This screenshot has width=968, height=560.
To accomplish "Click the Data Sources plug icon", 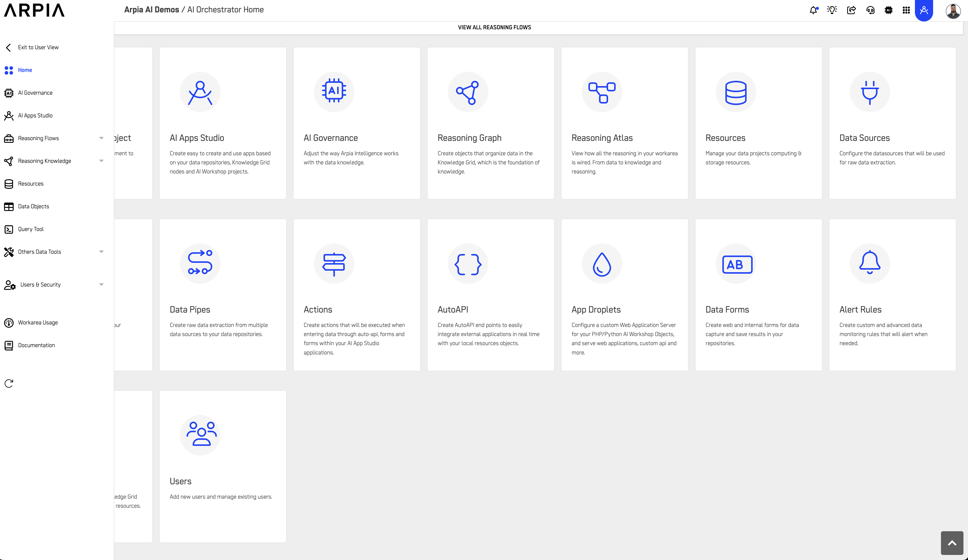I will click(870, 92).
